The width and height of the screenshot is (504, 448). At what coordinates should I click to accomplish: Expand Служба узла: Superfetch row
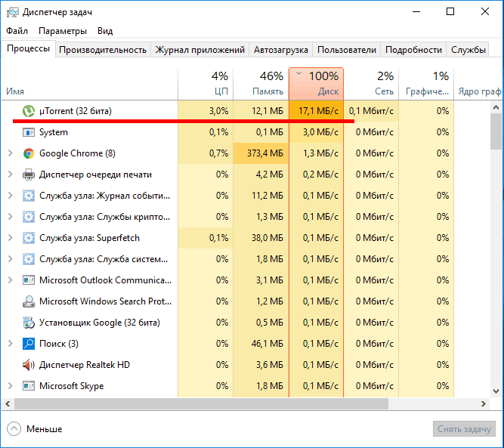pyautogui.click(x=11, y=238)
